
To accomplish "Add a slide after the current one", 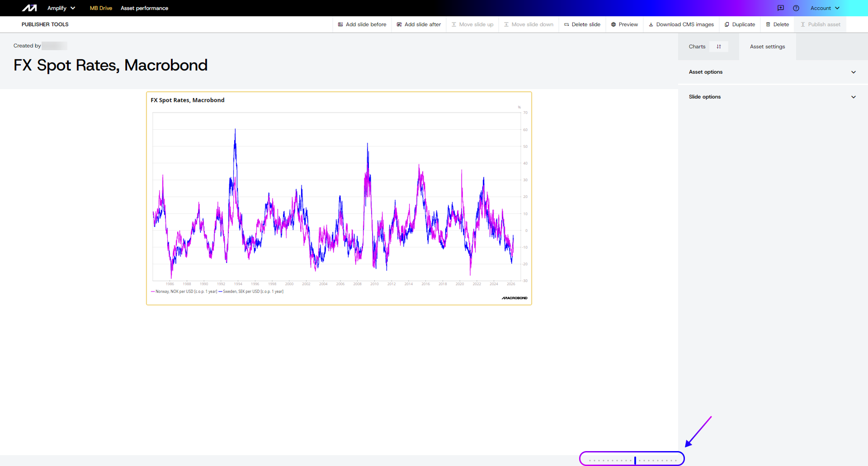I will (419, 24).
